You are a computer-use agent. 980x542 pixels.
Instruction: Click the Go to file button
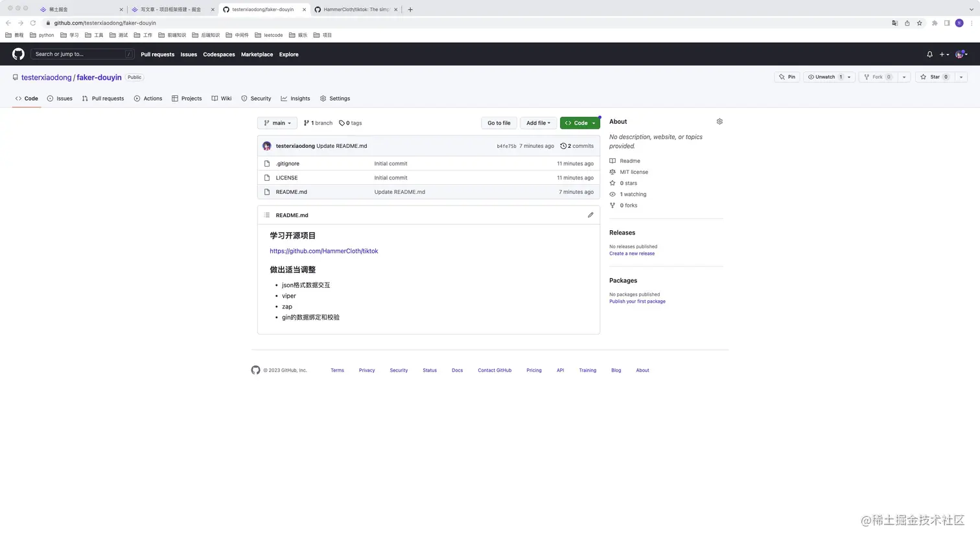(499, 123)
